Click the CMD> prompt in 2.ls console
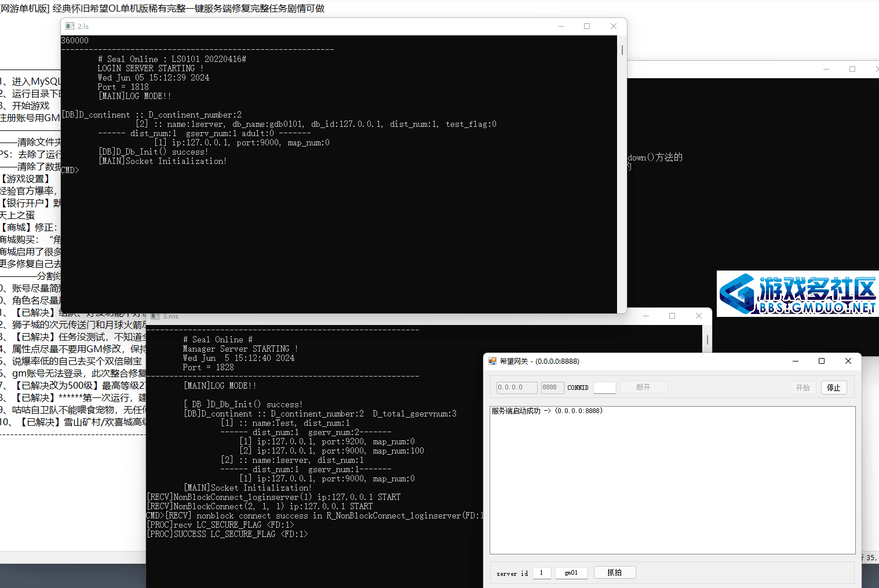The image size is (879, 588). click(x=70, y=170)
